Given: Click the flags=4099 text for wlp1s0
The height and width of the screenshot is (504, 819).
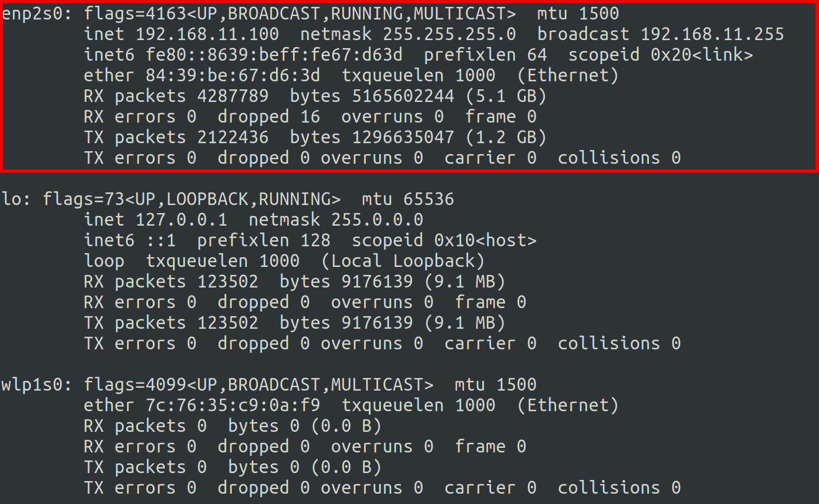Looking at the screenshot, I should click(135, 385).
